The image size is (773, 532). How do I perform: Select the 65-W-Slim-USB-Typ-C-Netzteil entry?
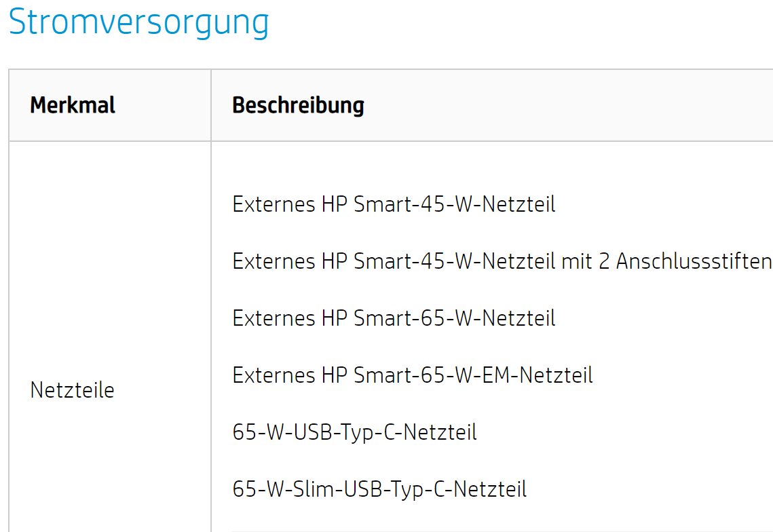379,490
